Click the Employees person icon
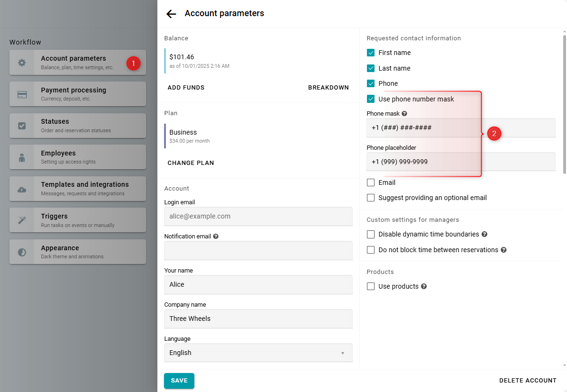This screenshot has width=567, height=392. click(x=22, y=157)
